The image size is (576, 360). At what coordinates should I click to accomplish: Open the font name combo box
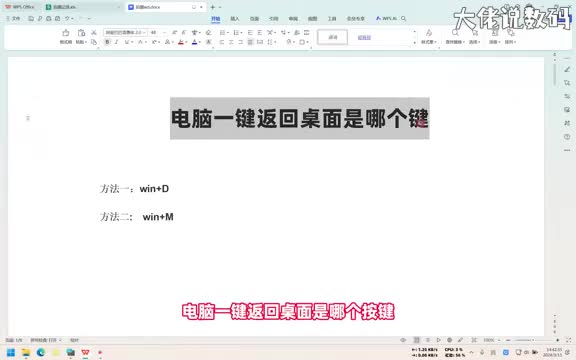click(x=125, y=32)
